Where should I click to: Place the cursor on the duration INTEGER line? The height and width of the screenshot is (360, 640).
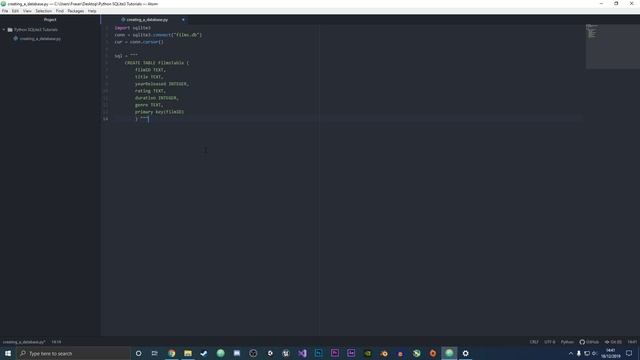click(x=157, y=98)
